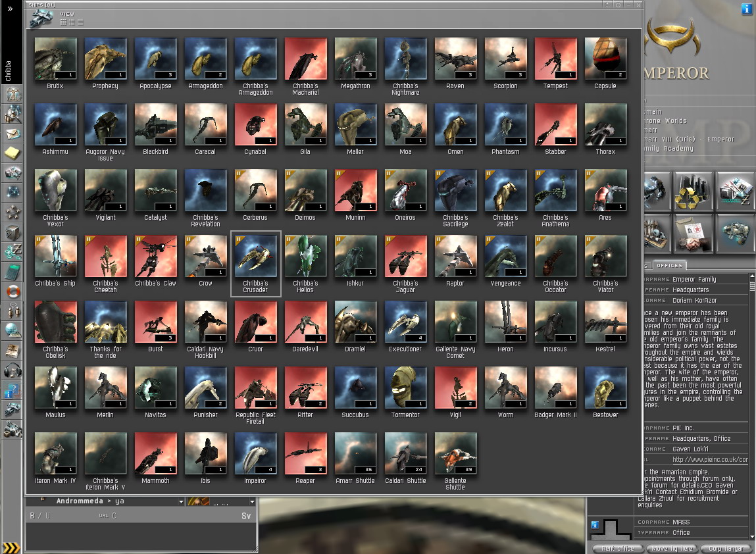Image resolution: width=756 pixels, height=554 pixels.
Task: Open the safe Assets icon
Action: pos(13,232)
